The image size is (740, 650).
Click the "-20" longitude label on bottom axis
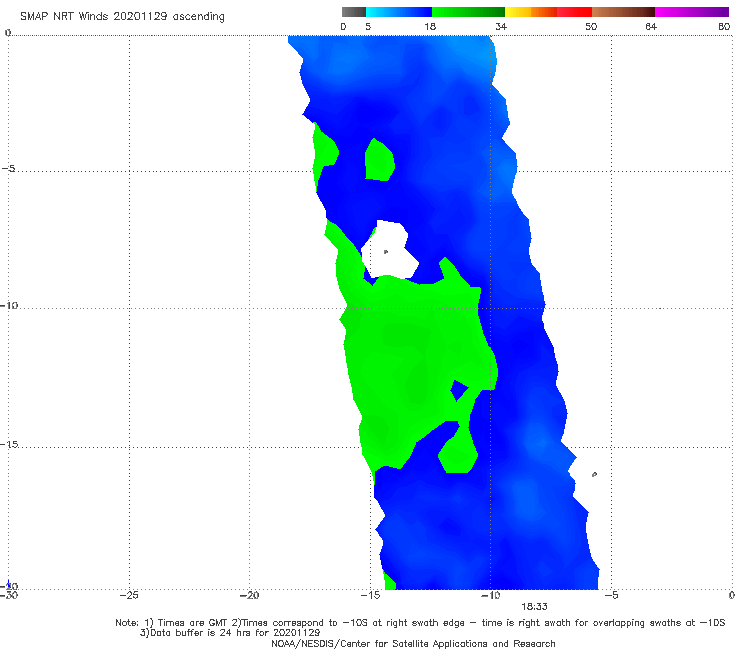coord(249,595)
